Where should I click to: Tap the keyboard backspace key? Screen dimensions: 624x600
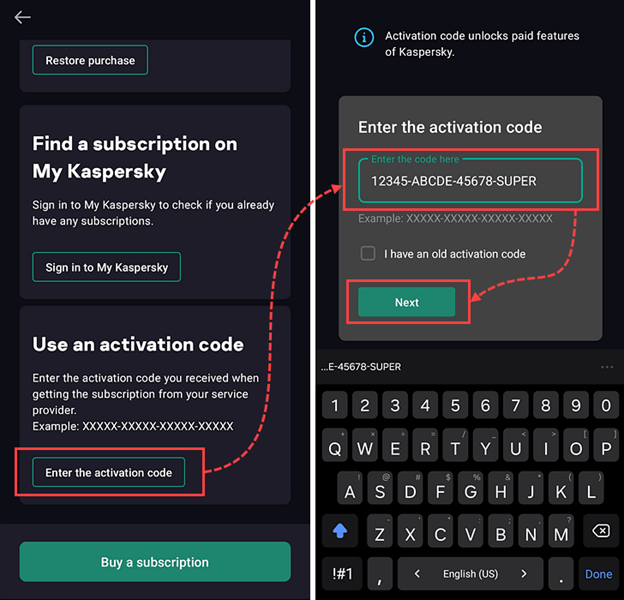click(601, 531)
